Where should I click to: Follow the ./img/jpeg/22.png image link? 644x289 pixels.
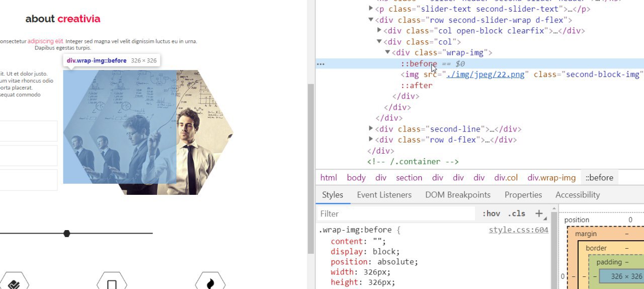pos(486,75)
